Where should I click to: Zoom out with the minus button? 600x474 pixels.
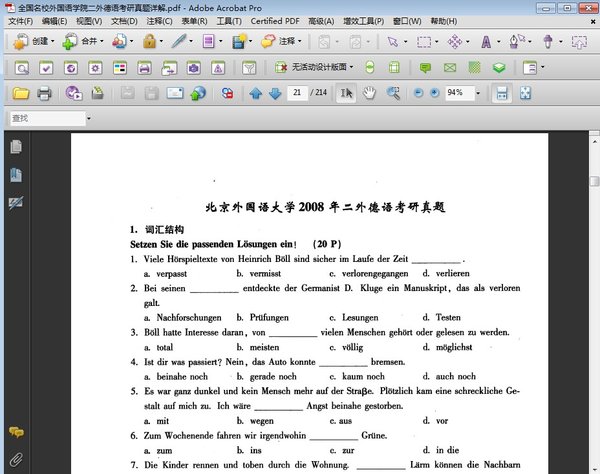coord(418,93)
